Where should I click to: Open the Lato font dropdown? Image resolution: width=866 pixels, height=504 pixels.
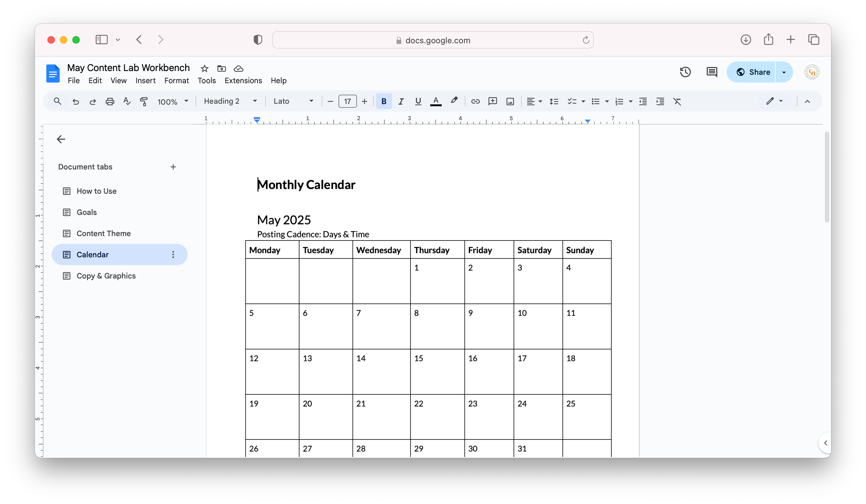[293, 101]
